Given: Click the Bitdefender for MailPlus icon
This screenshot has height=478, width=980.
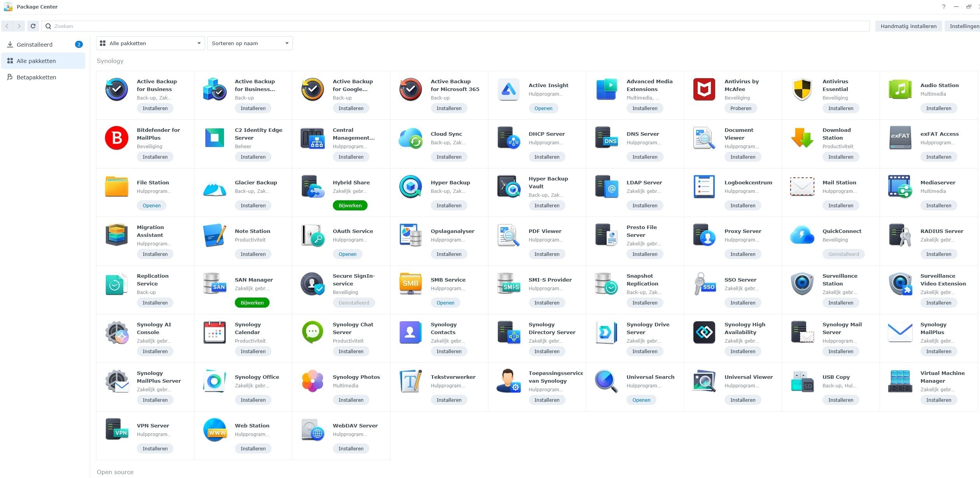Looking at the screenshot, I should (x=117, y=138).
